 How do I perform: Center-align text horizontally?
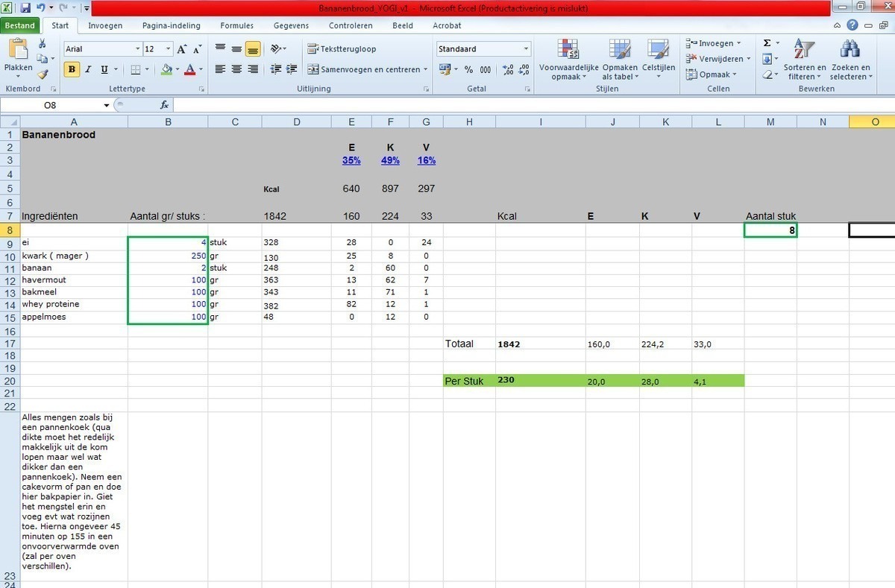(x=236, y=69)
